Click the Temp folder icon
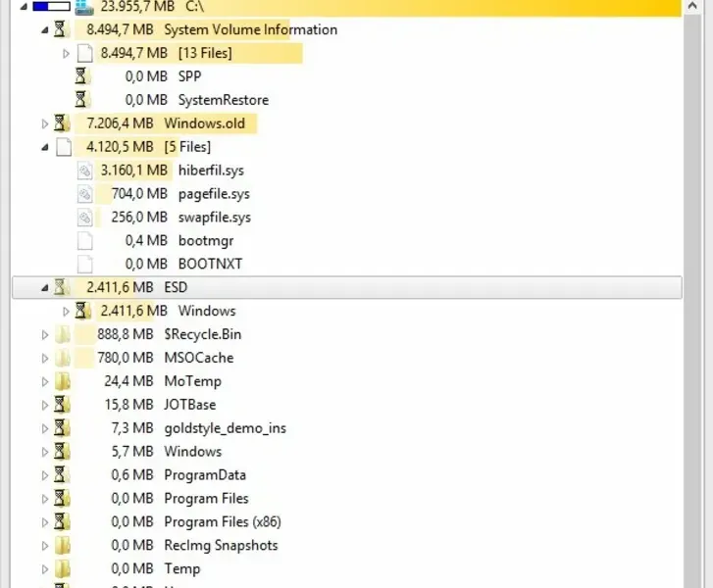This screenshot has width=713, height=588. [x=63, y=568]
